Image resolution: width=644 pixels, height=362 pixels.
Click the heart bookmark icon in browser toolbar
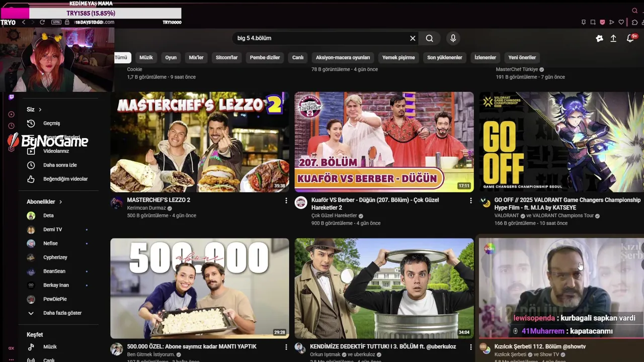click(621, 22)
